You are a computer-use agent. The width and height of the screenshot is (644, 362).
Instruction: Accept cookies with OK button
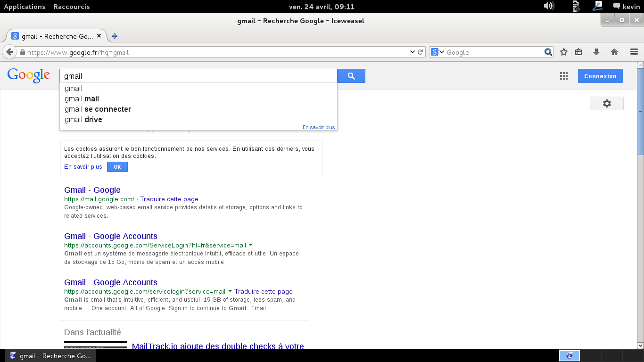117,167
